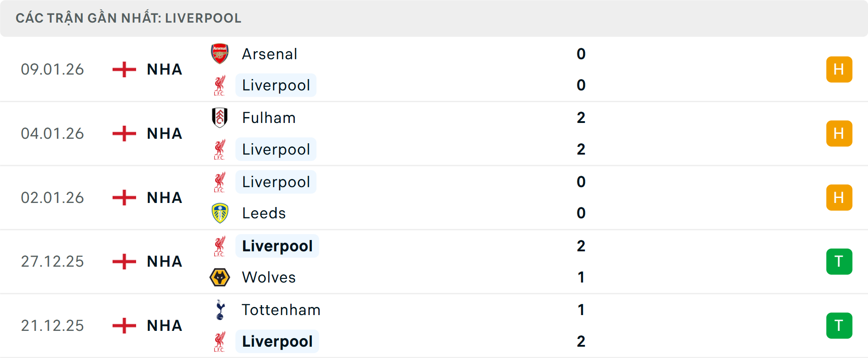Click the Liverpool crest beside Arsenal match

220,85
